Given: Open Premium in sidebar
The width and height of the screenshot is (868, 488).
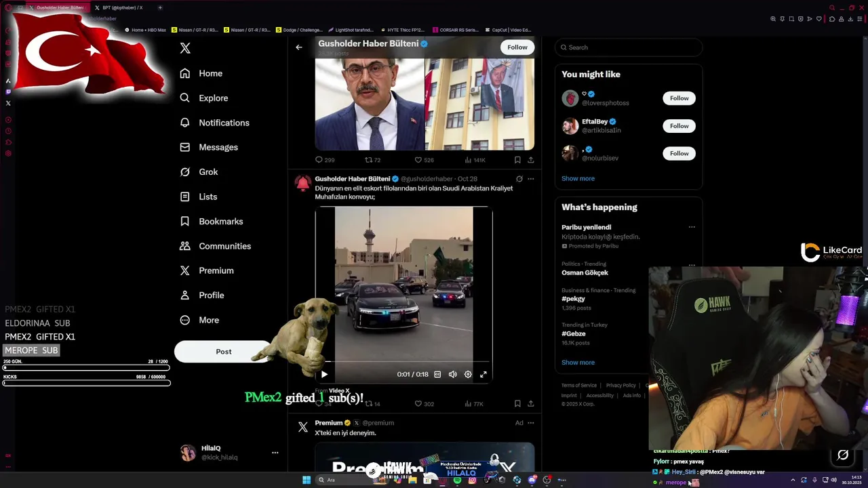Looking at the screenshot, I should (x=207, y=270).
